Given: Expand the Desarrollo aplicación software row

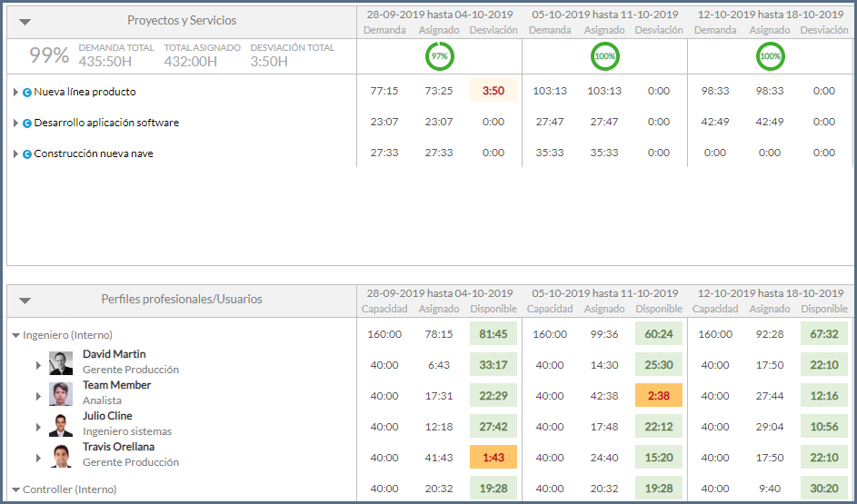Looking at the screenshot, I should (x=15, y=123).
